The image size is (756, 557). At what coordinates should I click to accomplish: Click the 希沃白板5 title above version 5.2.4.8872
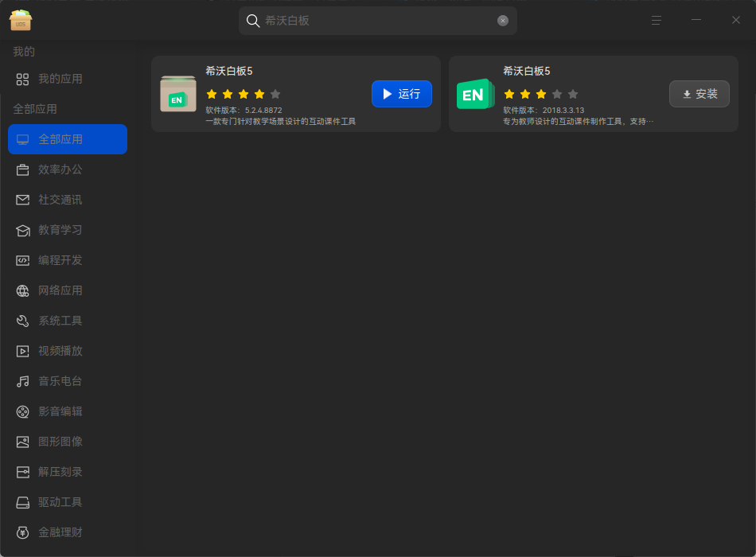tap(229, 72)
